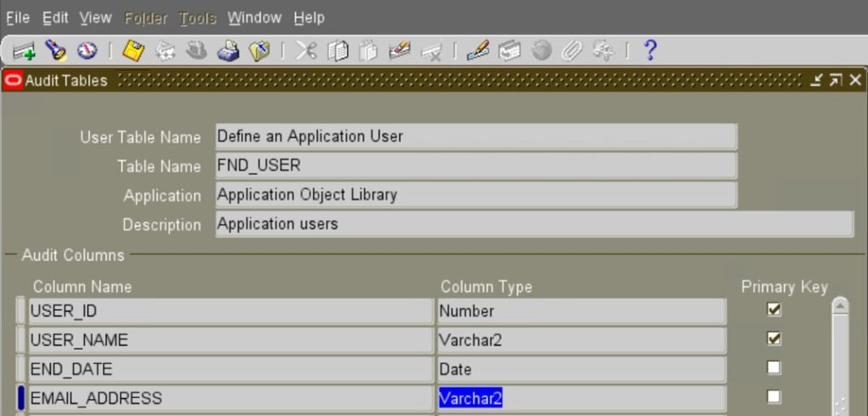
Task: Toggle the Primary Key checkbox for USER_NAME
Action: tap(773, 339)
